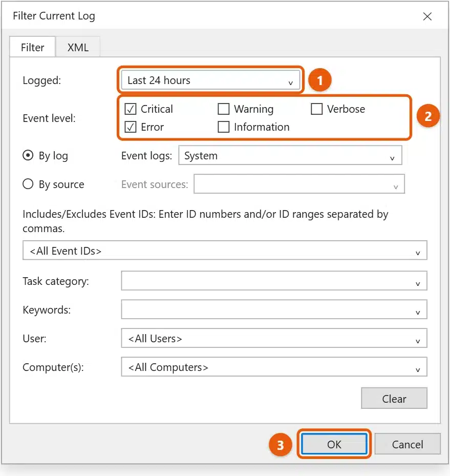Screen dimensions: 450x476
Task: Open the User All Users dropdown
Action: pyautogui.click(x=274, y=338)
